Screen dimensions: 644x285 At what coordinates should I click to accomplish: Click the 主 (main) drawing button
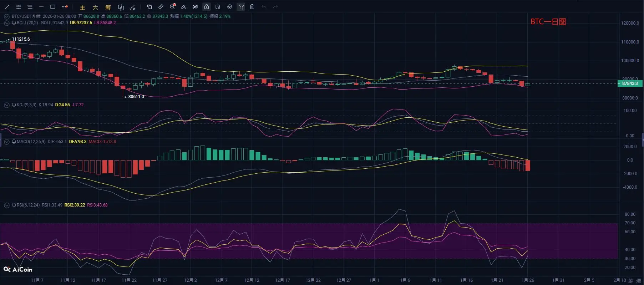(82, 7)
